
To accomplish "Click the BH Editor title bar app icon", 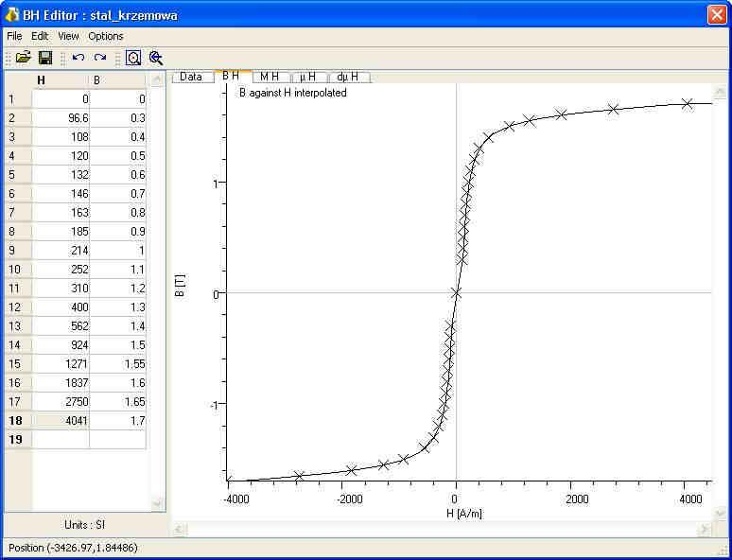I will pyautogui.click(x=11, y=15).
